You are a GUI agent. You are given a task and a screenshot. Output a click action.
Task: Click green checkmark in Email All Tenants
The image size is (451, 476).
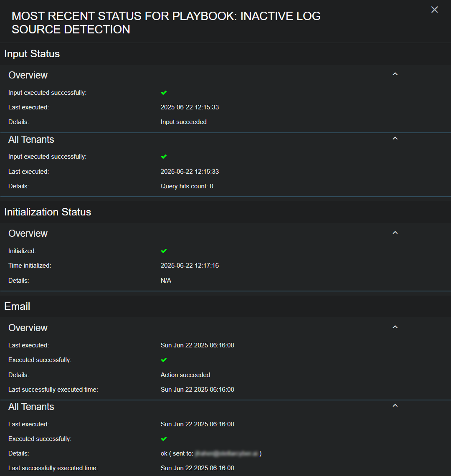[164, 439]
